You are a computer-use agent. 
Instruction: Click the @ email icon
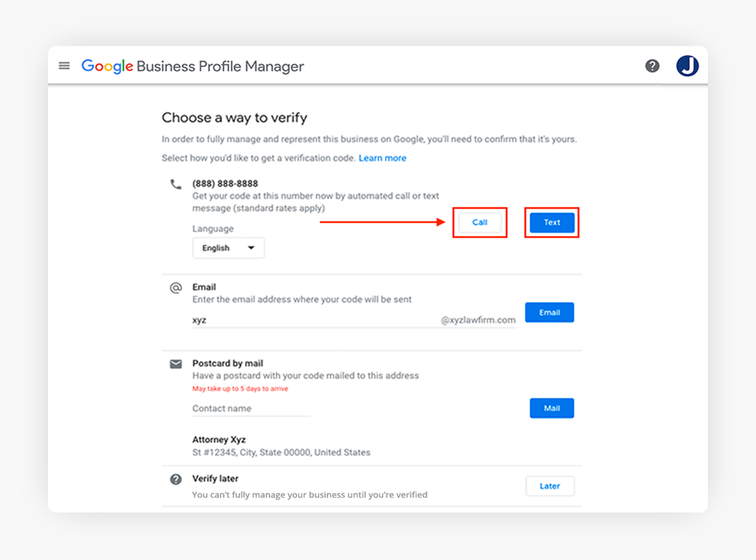pos(176,288)
